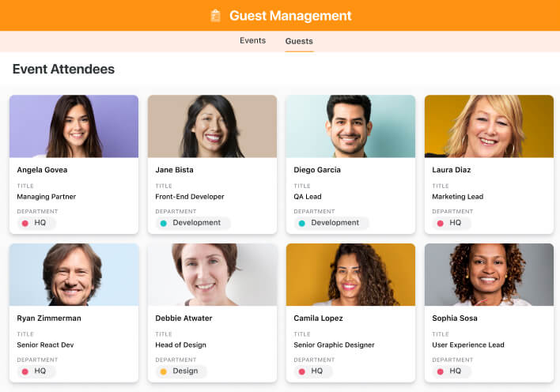Click the Managing Partner title text
The width and height of the screenshot is (560, 392).
click(x=47, y=197)
